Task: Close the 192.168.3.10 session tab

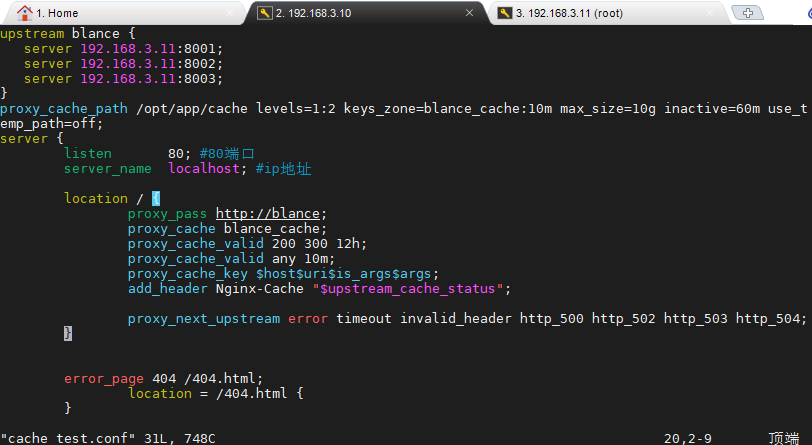Action: pos(469,13)
